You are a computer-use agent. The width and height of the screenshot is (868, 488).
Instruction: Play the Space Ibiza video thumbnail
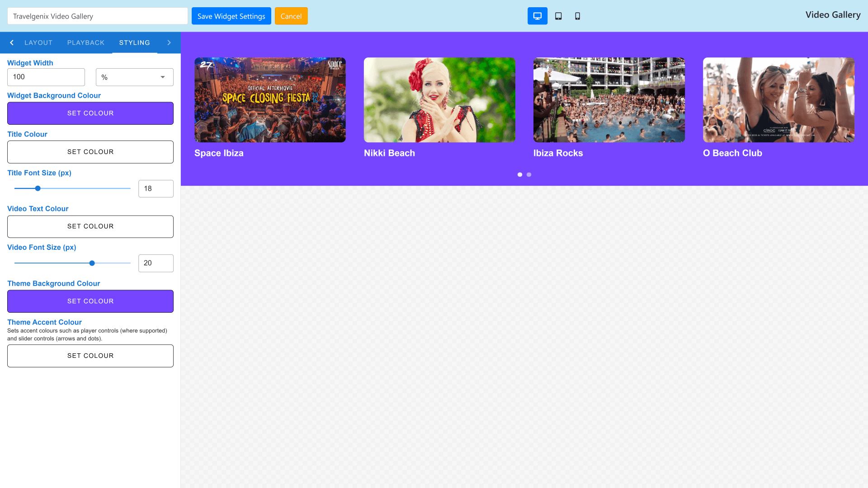click(x=270, y=100)
